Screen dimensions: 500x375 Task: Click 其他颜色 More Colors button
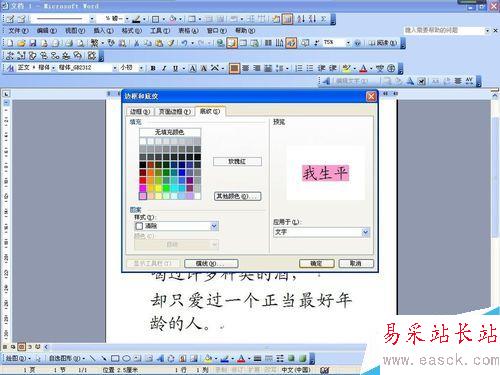pos(237,196)
